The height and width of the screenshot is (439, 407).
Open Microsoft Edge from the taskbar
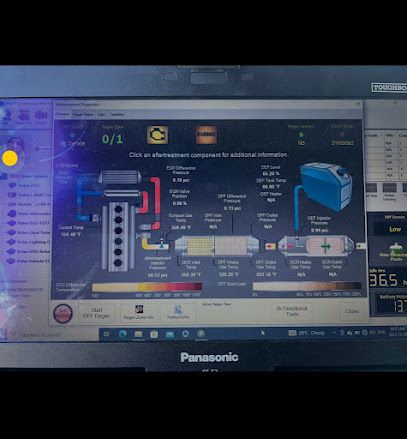pos(123,334)
